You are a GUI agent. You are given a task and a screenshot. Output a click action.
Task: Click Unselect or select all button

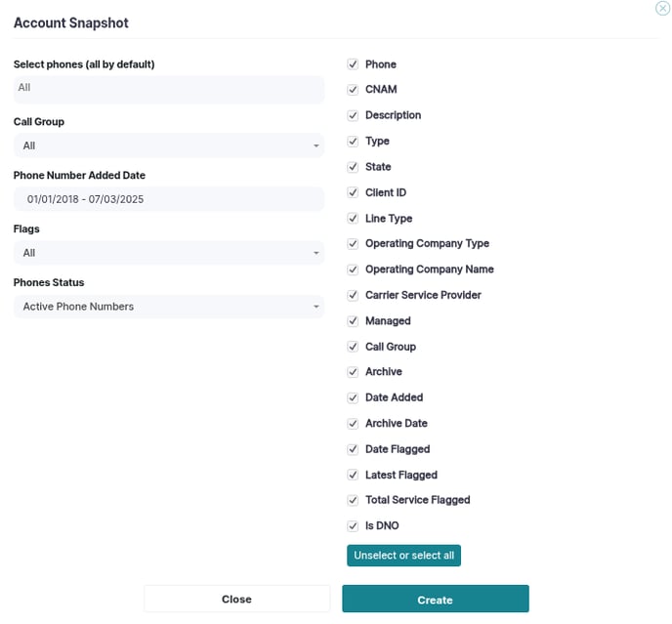403,556
